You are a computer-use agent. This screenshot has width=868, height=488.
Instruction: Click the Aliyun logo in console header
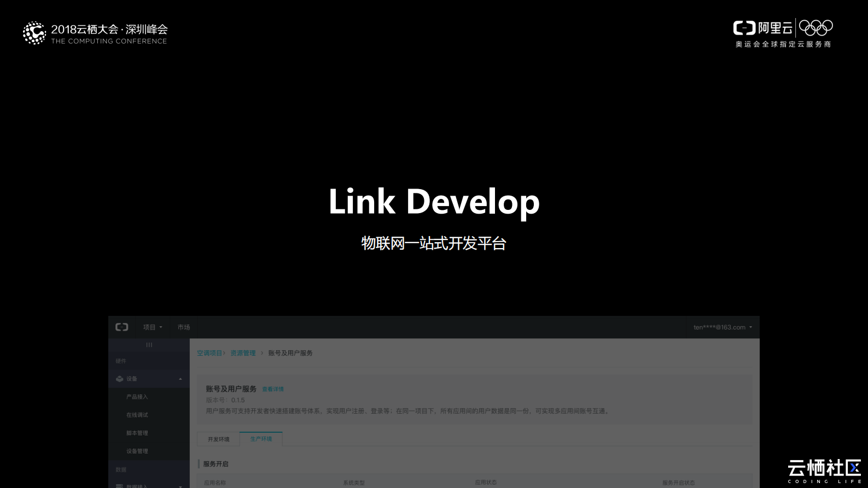pyautogui.click(x=121, y=327)
